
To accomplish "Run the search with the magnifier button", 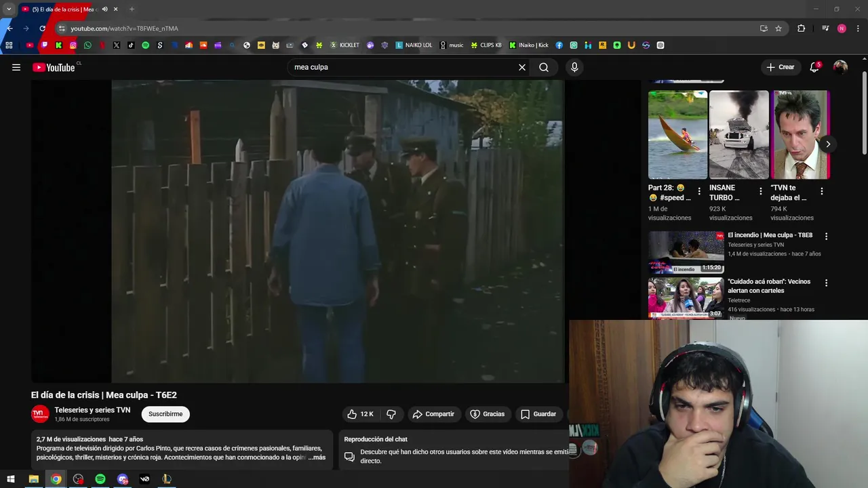I will tap(544, 67).
